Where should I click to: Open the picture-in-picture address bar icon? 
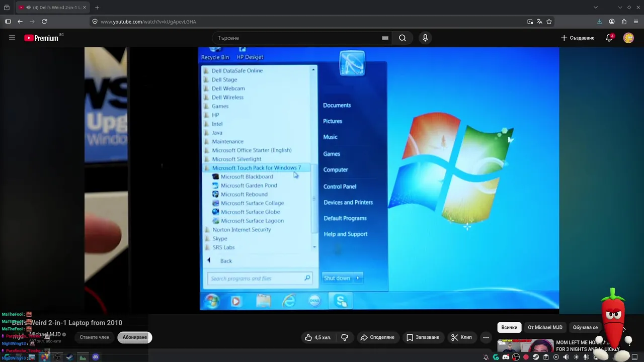point(530,22)
